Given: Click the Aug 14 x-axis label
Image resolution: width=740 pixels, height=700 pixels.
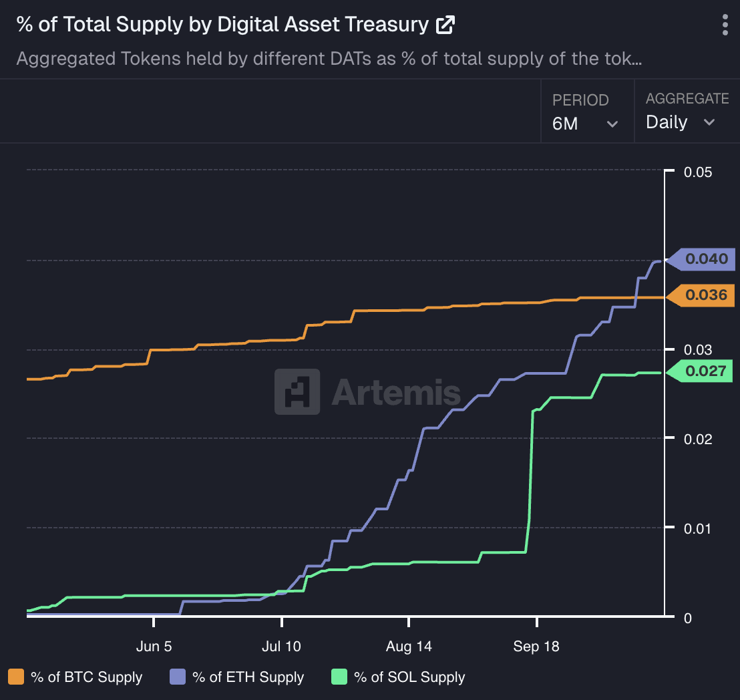Looking at the screenshot, I should pos(409,647).
